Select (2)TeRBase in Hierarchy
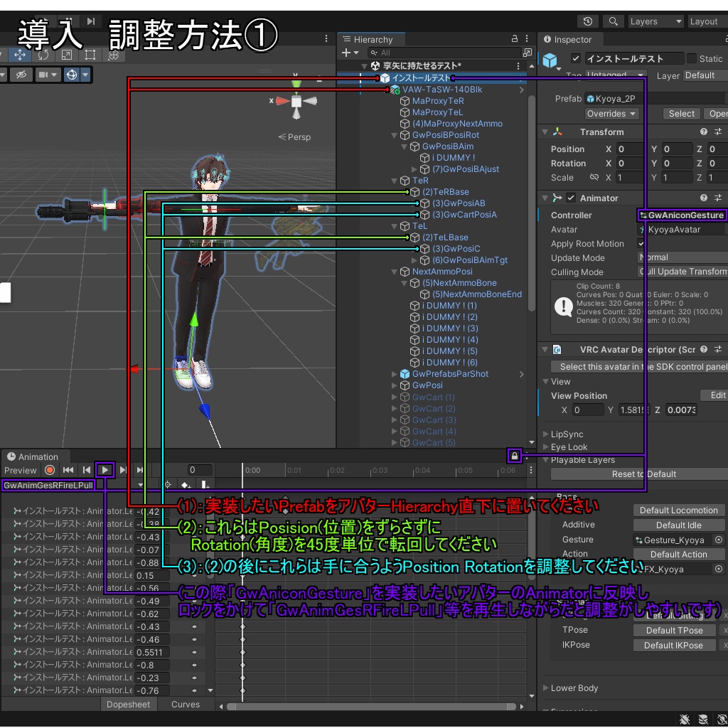Screen dimensions: 728x728 (445, 192)
